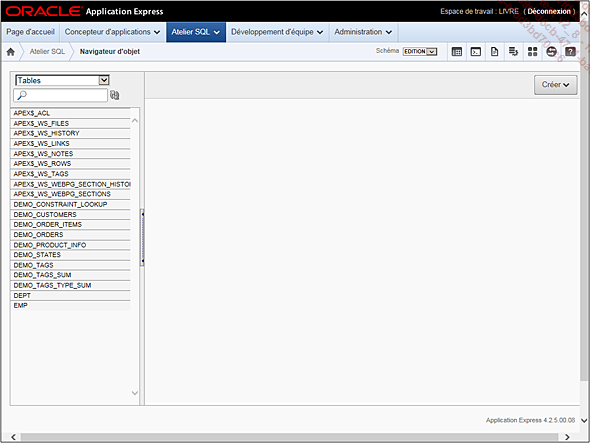Click the table list scroll down arrow

(135, 393)
